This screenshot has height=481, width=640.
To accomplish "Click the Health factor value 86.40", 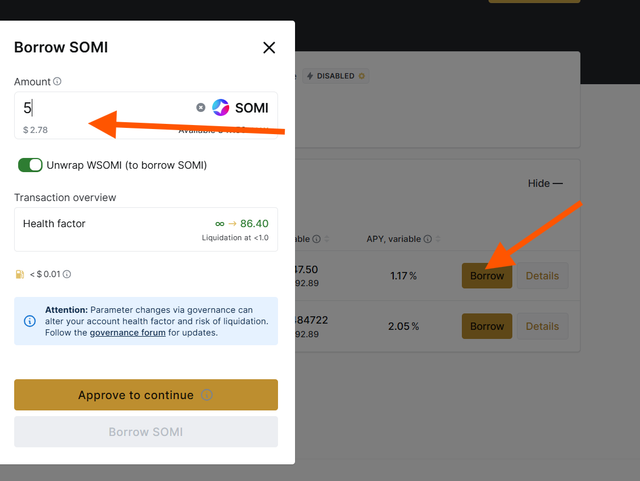I will pyautogui.click(x=254, y=223).
